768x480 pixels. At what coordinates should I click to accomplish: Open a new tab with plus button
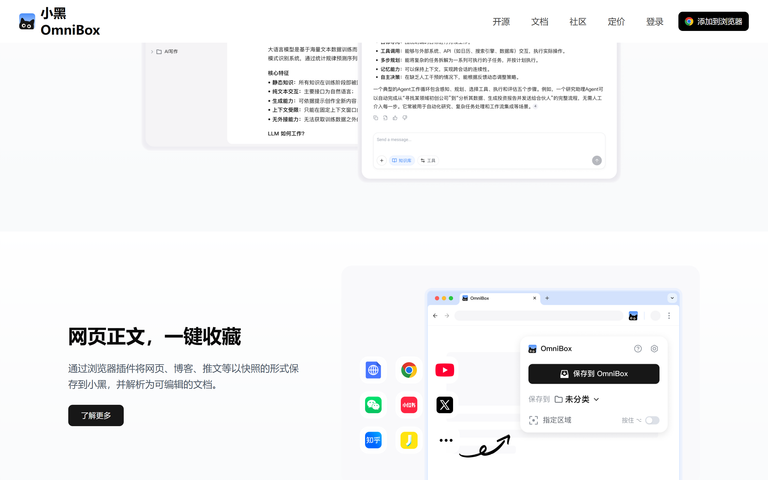tap(547, 298)
